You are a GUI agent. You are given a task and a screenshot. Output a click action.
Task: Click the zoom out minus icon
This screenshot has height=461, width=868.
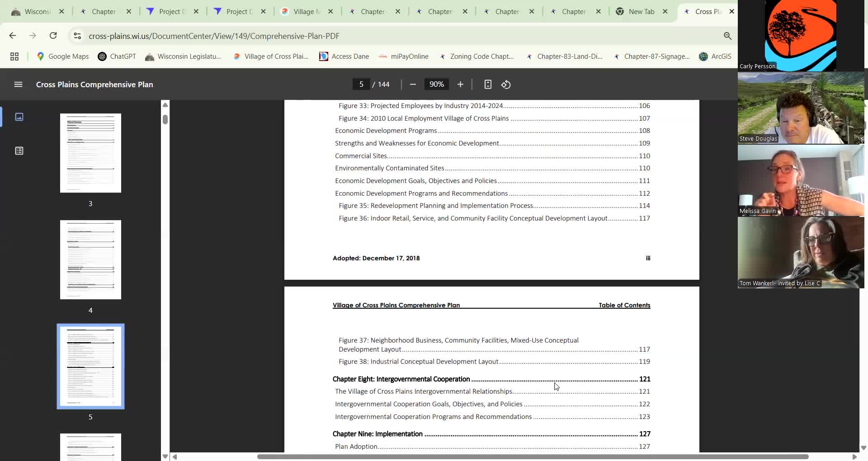[413, 85]
